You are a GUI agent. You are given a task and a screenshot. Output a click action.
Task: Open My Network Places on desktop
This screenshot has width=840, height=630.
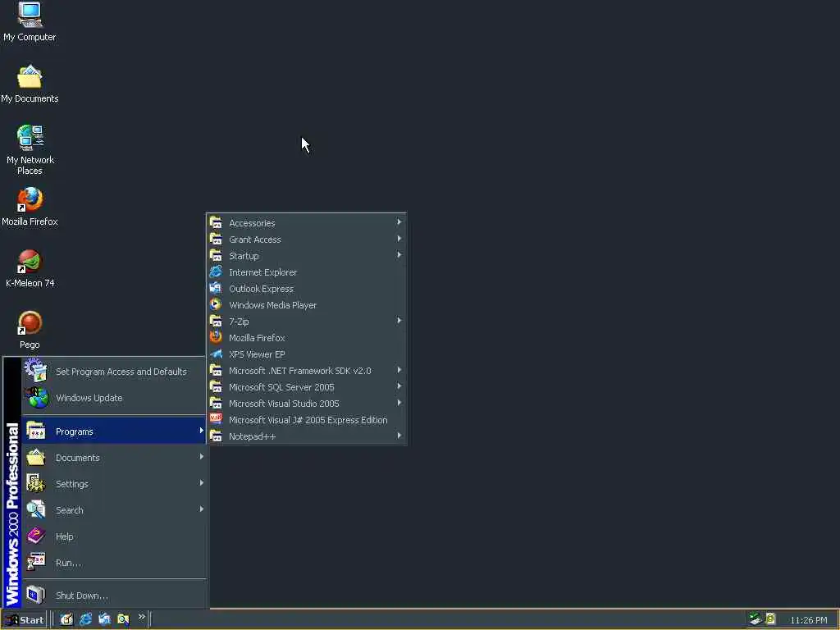coord(30,149)
